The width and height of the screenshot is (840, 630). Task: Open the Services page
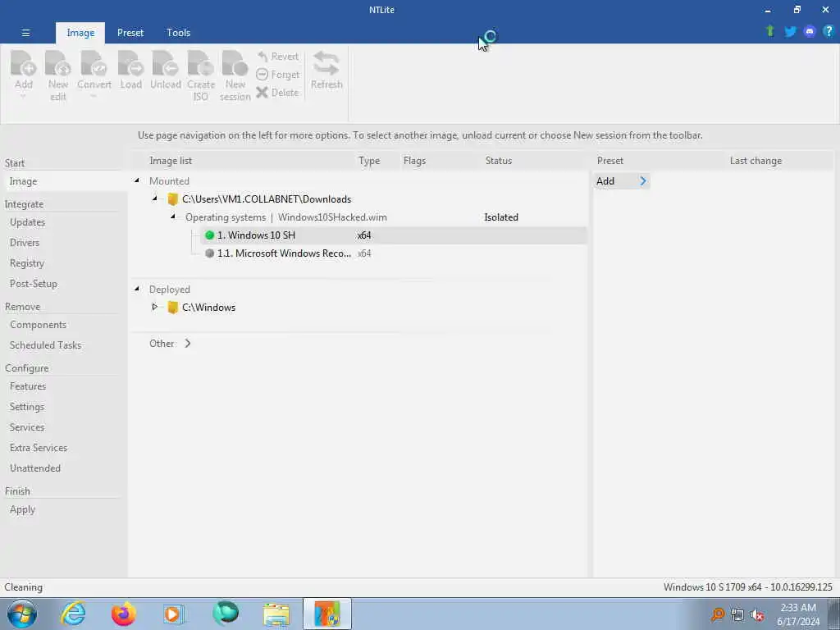[27, 427]
